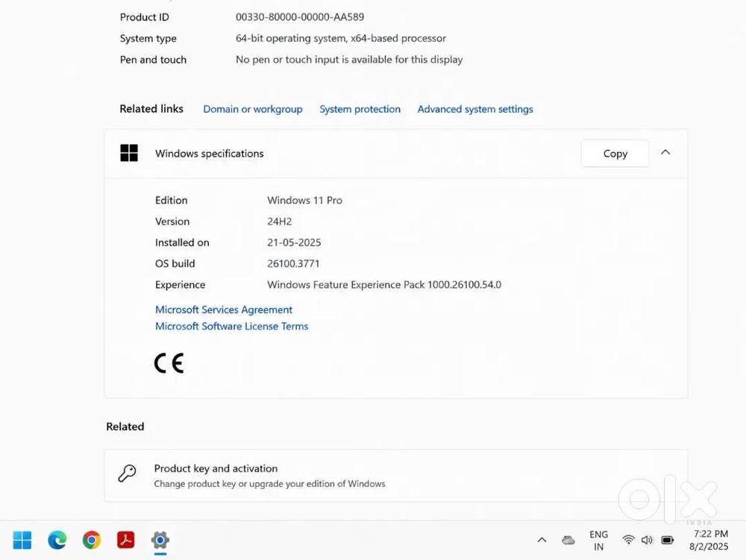Click the Pen and touch value text
This screenshot has height=560, width=746.
[x=349, y=60]
